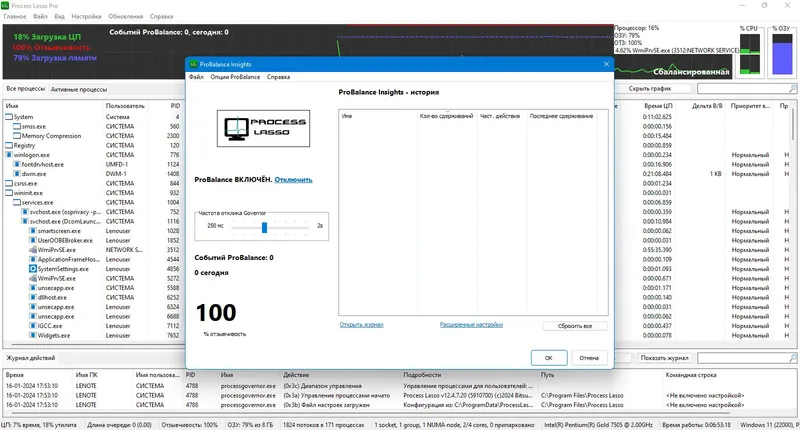Click the winlogon.exe process icon
This screenshot has width=800, height=430.
pyautogui.click(x=9, y=155)
